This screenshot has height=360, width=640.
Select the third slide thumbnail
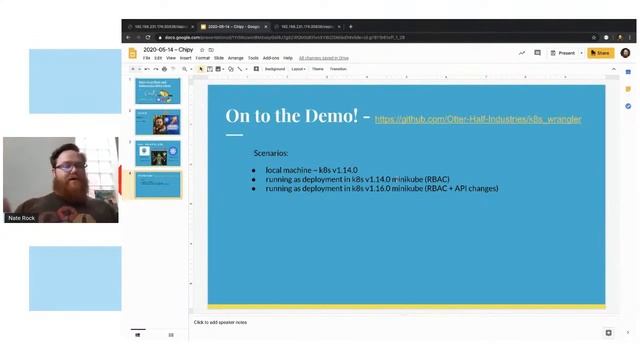(x=158, y=153)
